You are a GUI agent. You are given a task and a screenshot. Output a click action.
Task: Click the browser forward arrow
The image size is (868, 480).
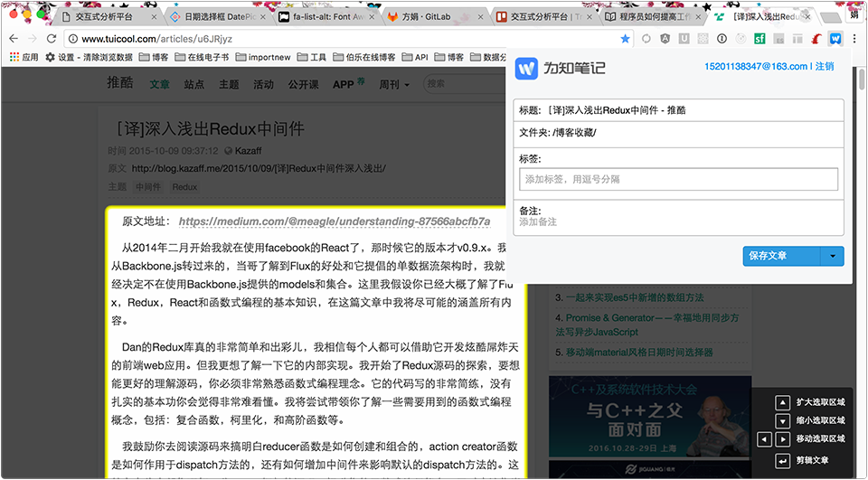pos(33,39)
